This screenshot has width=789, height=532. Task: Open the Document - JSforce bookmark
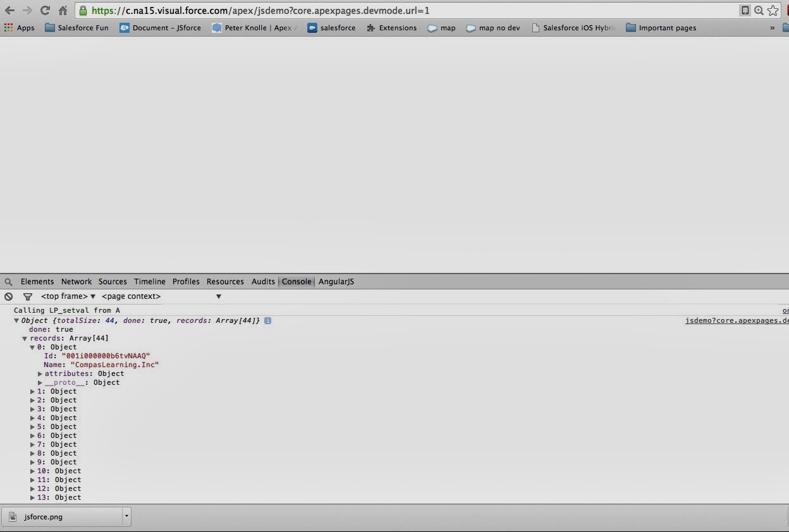[x=160, y=28]
